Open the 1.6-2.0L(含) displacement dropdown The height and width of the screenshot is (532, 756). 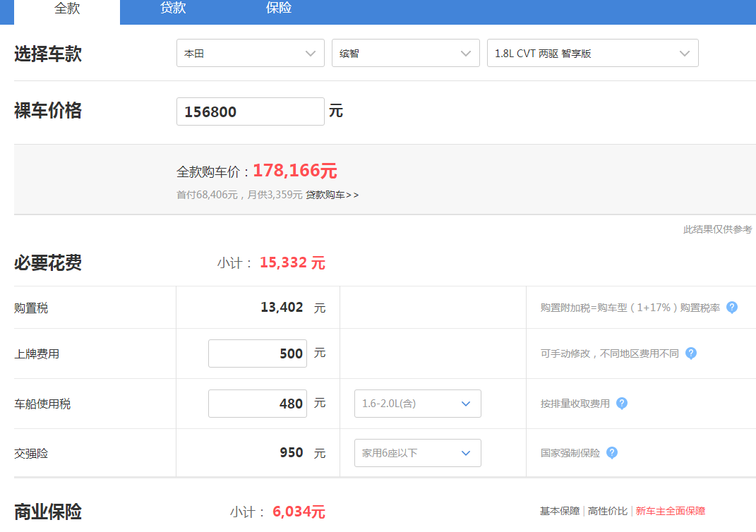coord(418,404)
